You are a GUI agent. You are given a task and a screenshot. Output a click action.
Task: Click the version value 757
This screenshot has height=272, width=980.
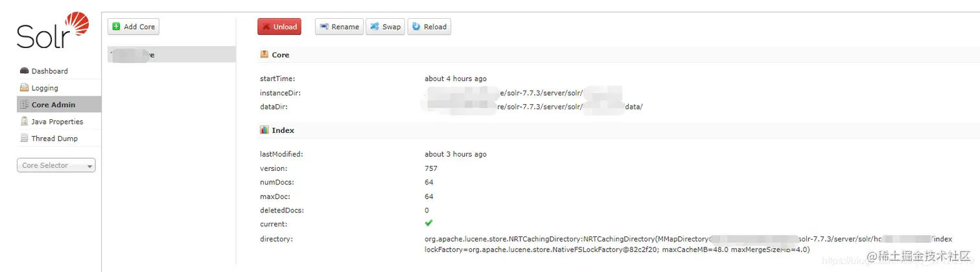(431, 169)
